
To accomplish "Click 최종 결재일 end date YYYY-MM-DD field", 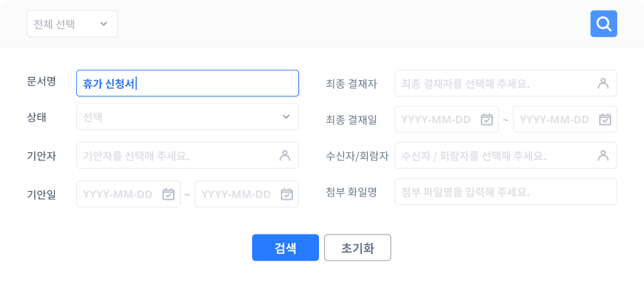I will click(x=554, y=120).
